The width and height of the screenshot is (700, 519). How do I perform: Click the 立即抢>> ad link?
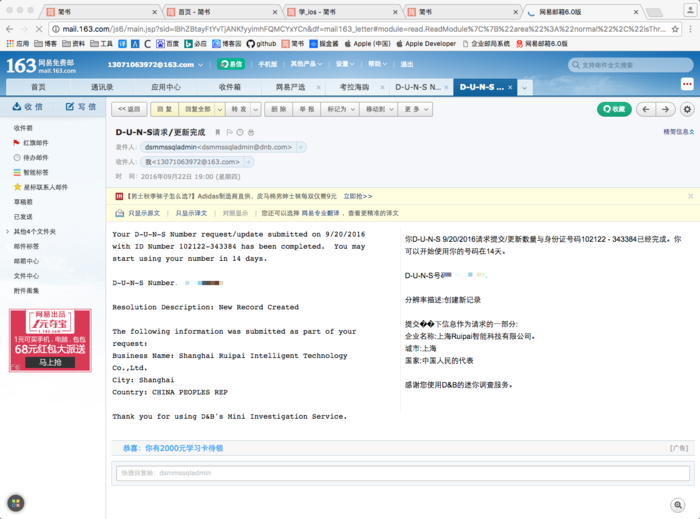point(358,196)
